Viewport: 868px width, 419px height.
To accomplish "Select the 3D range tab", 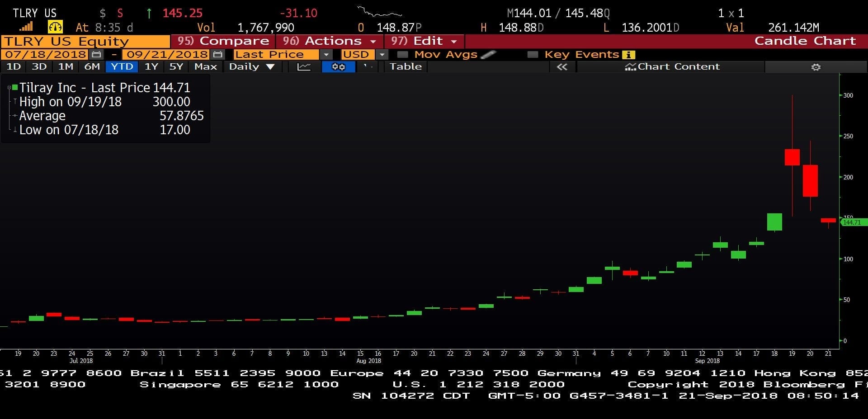I will [x=39, y=67].
